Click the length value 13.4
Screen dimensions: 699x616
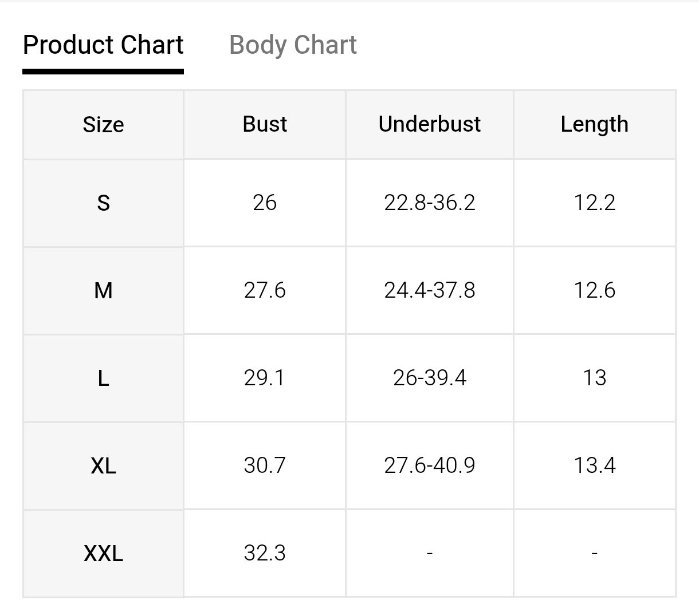click(594, 465)
